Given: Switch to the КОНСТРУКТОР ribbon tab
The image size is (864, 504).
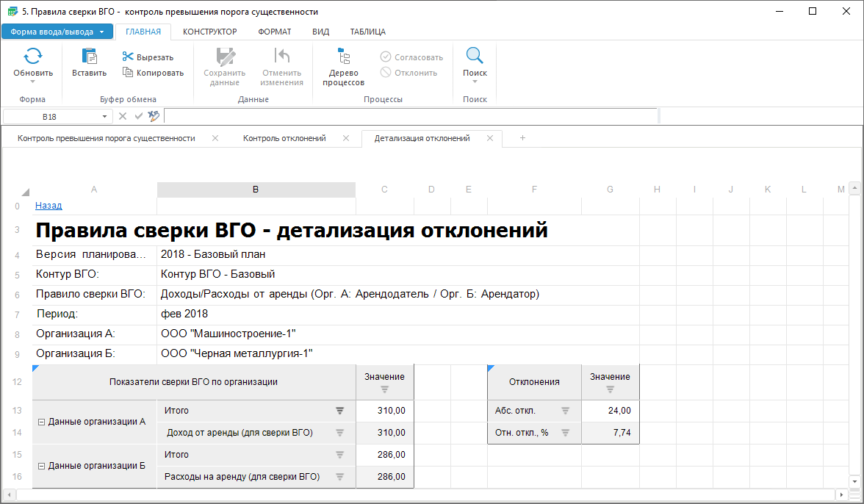Looking at the screenshot, I should (x=209, y=32).
